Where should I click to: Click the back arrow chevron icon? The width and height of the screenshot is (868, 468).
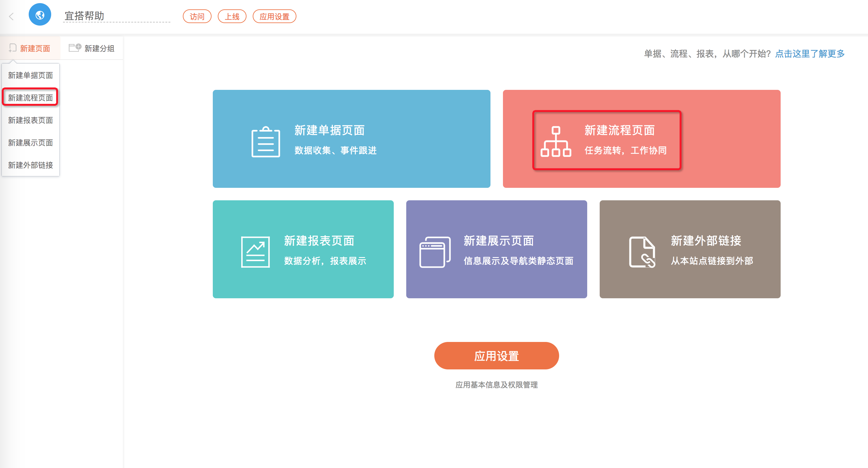(12, 16)
